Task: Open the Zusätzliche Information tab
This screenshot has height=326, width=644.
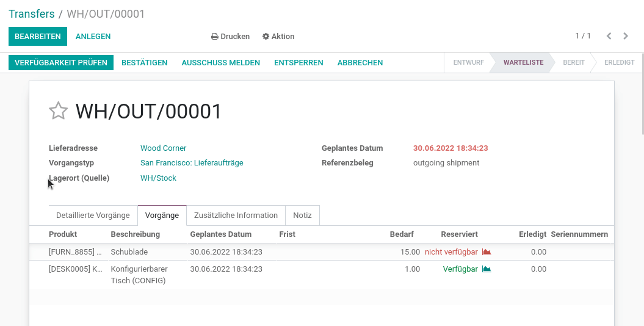Action: pos(236,215)
